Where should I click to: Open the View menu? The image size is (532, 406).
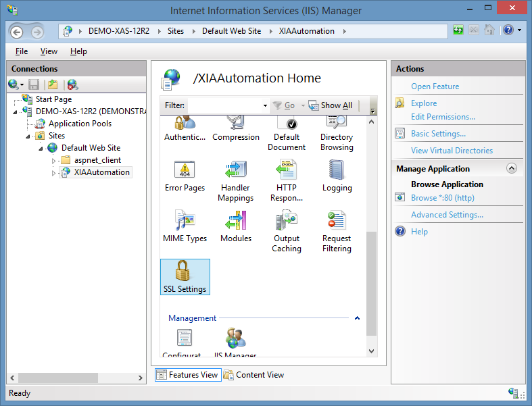click(49, 51)
